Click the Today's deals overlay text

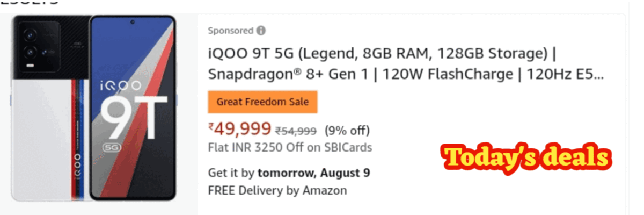525,156
